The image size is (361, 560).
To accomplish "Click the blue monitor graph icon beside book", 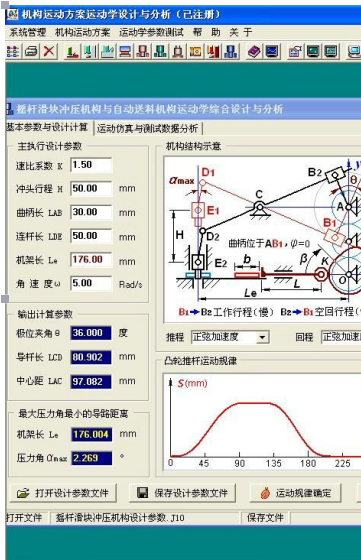I will coord(272,52).
